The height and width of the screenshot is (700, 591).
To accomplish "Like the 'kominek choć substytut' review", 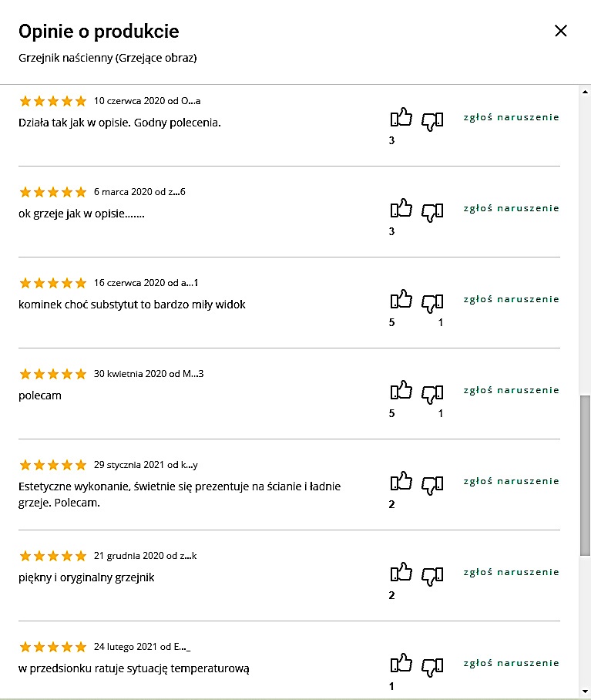I will (x=401, y=300).
